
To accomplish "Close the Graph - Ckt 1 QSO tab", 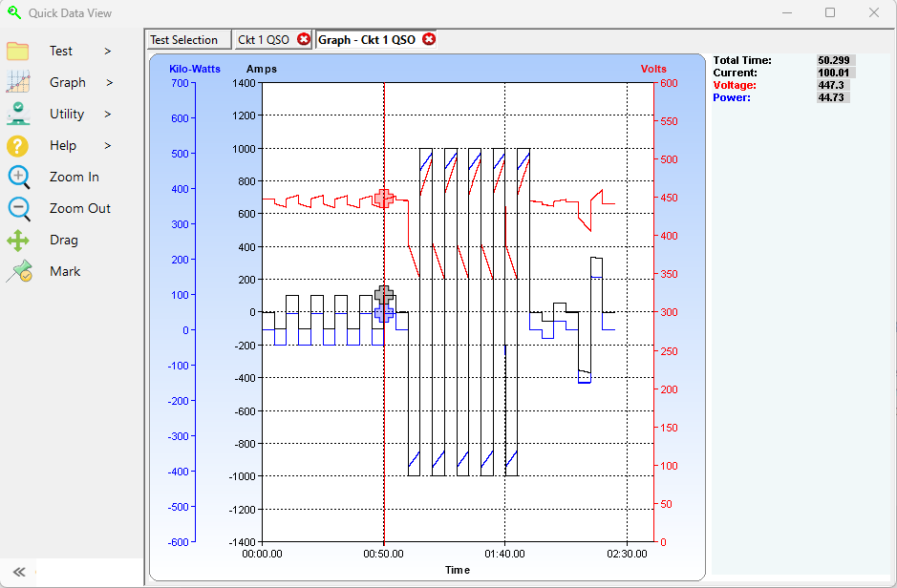I will [x=429, y=39].
